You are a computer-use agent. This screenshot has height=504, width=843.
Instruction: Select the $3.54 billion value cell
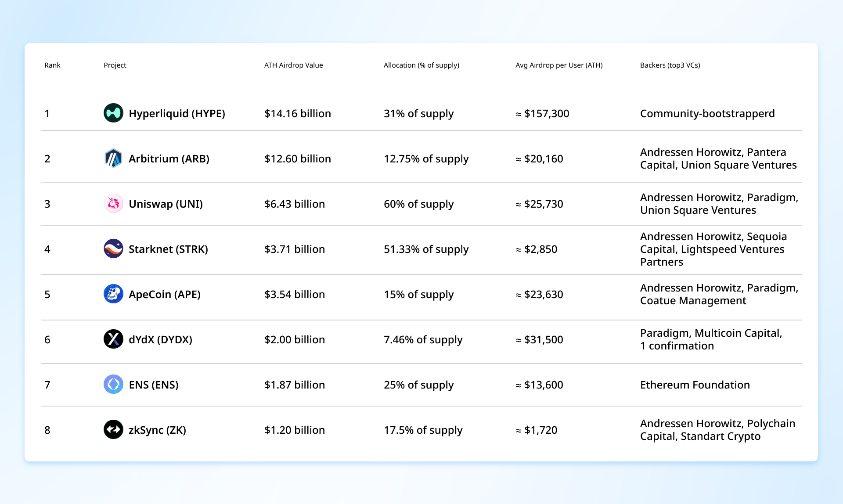(295, 295)
